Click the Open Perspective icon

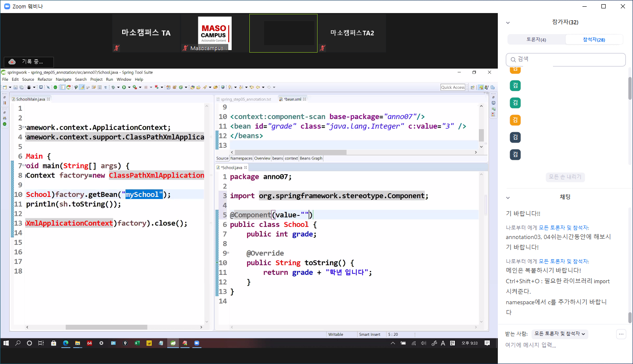coord(473,88)
